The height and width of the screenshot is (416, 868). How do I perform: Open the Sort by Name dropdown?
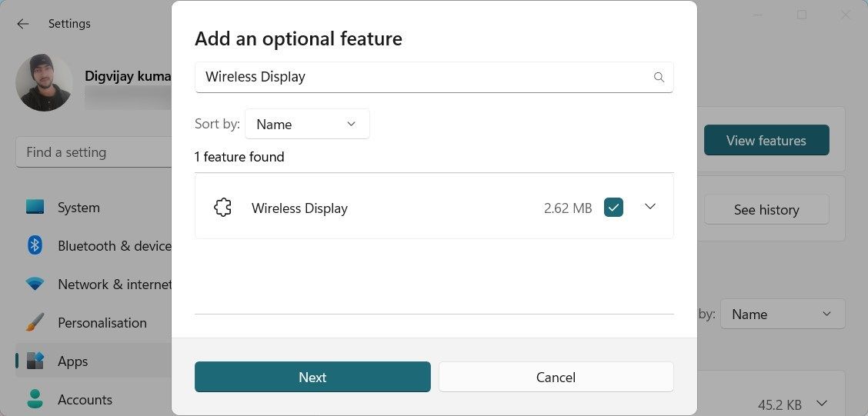click(306, 124)
